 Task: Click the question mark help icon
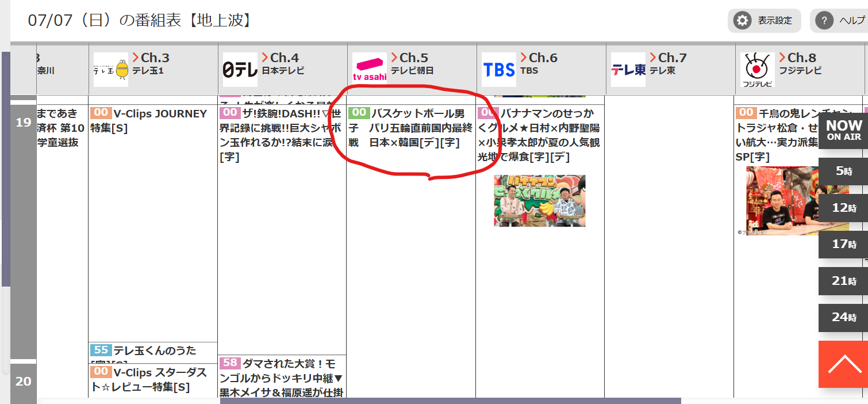824,21
